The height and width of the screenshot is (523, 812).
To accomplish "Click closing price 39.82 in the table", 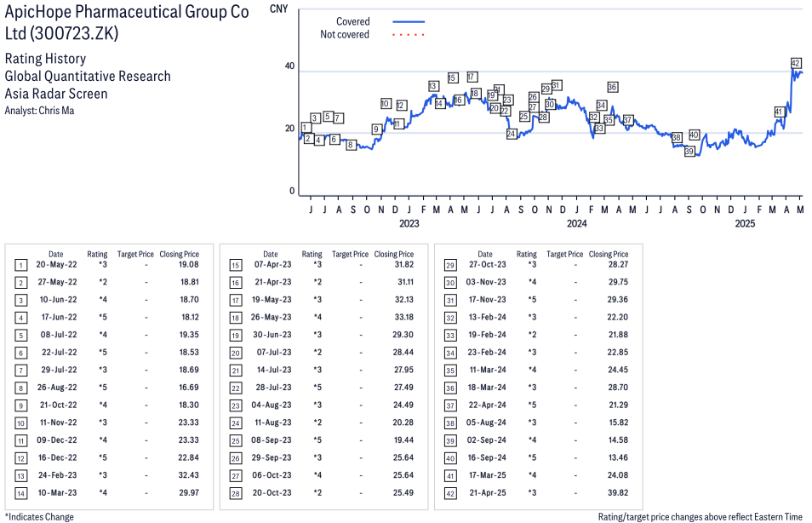I will click(x=618, y=493).
